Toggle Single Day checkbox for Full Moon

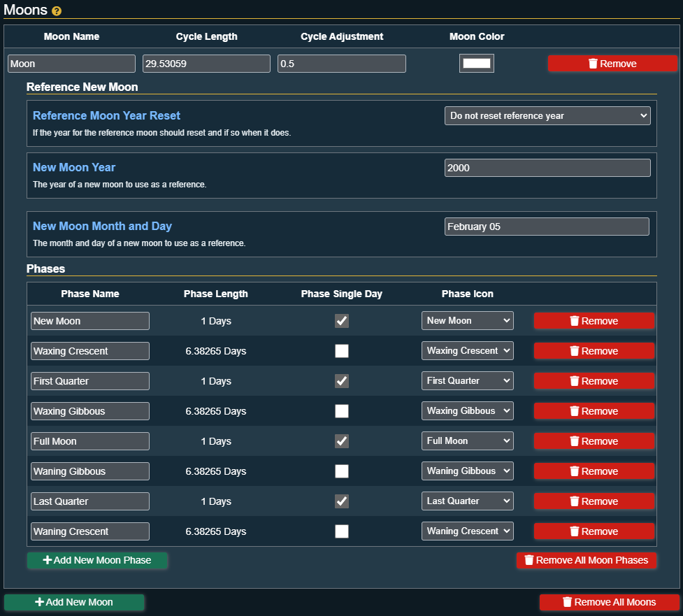[x=342, y=441]
